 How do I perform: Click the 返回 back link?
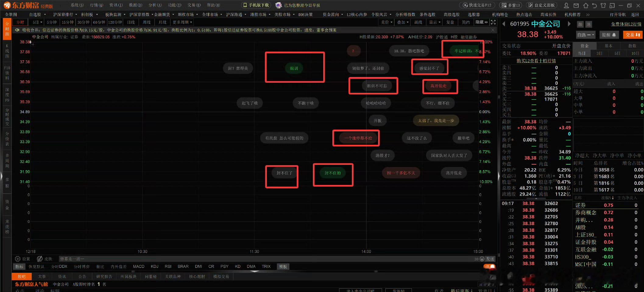click(x=635, y=15)
